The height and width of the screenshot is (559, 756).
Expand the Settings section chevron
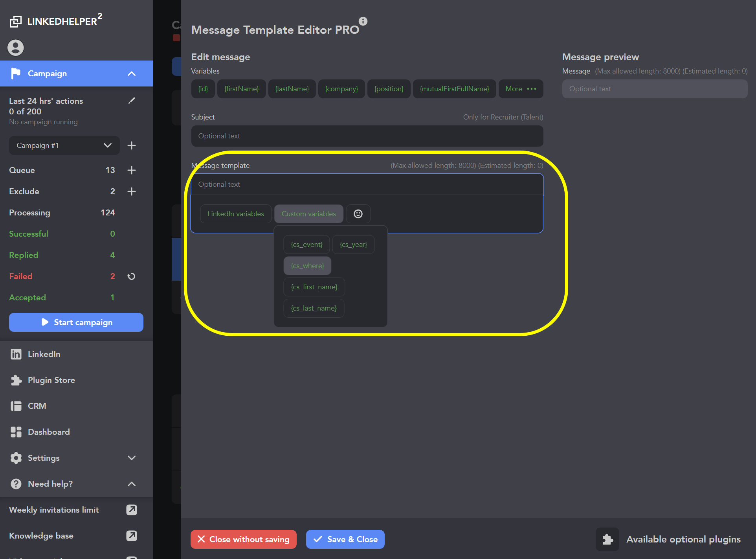click(132, 458)
